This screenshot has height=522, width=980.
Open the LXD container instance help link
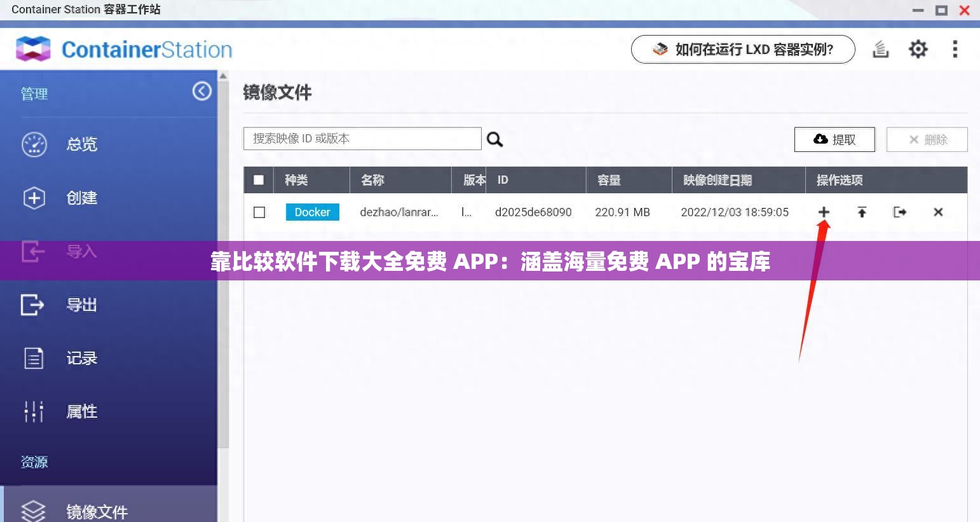point(743,50)
